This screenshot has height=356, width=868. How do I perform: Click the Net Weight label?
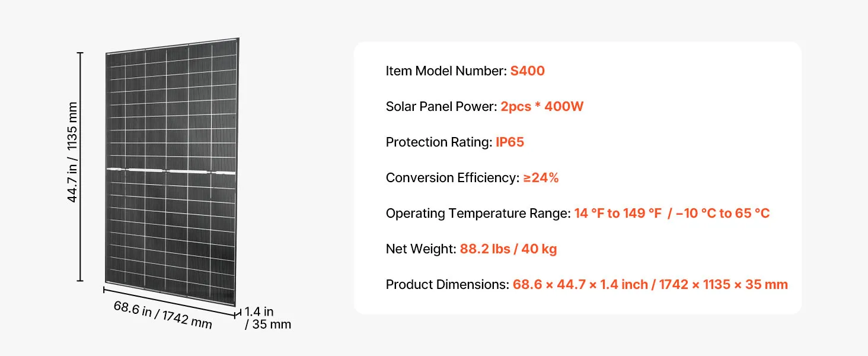coord(421,249)
